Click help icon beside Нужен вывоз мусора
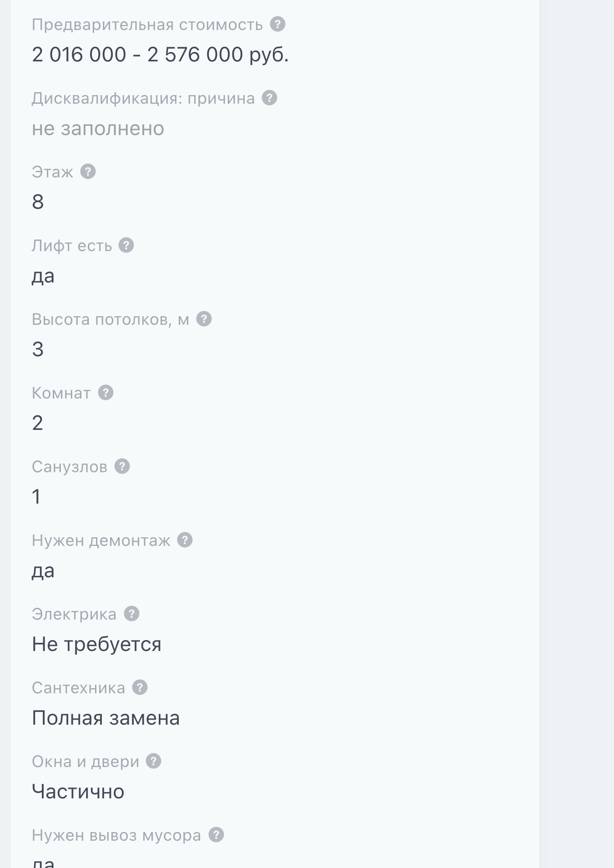Viewport: 614px width, 868px height. tap(216, 835)
